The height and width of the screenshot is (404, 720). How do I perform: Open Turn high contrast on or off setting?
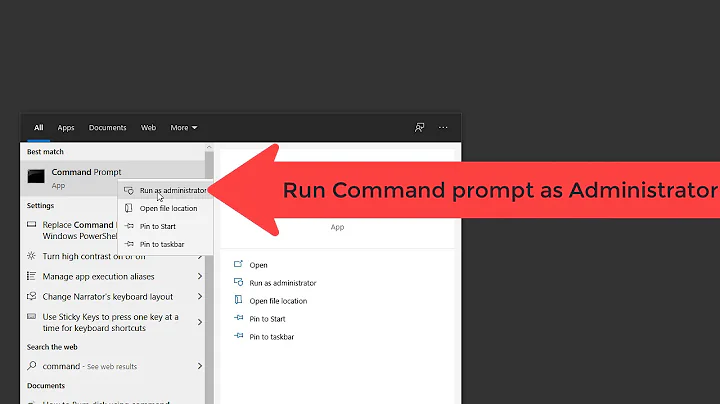click(x=112, y=256)
